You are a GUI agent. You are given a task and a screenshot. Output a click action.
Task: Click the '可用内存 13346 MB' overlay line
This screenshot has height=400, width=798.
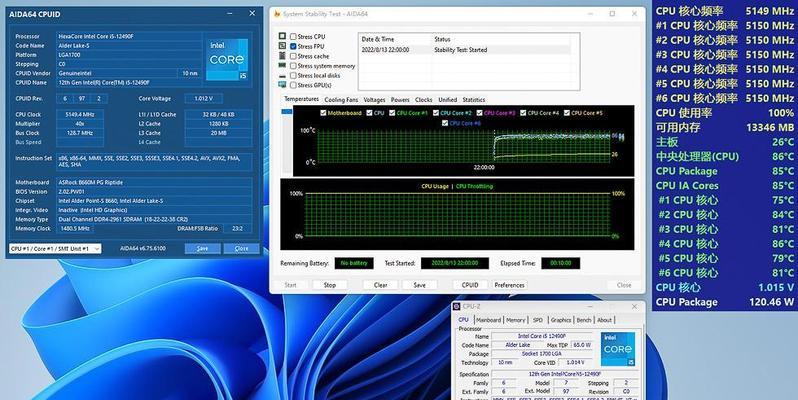tap(725, 128)
